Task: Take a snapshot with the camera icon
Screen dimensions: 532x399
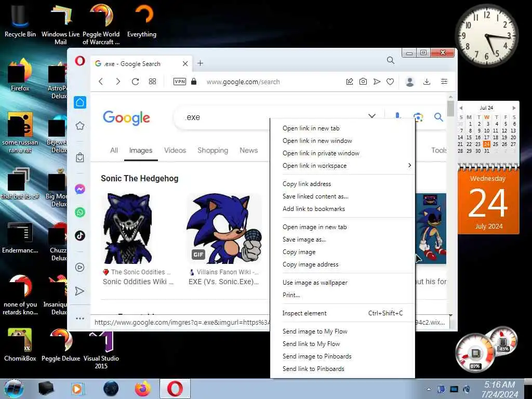Action: click(x=363, y=82)
